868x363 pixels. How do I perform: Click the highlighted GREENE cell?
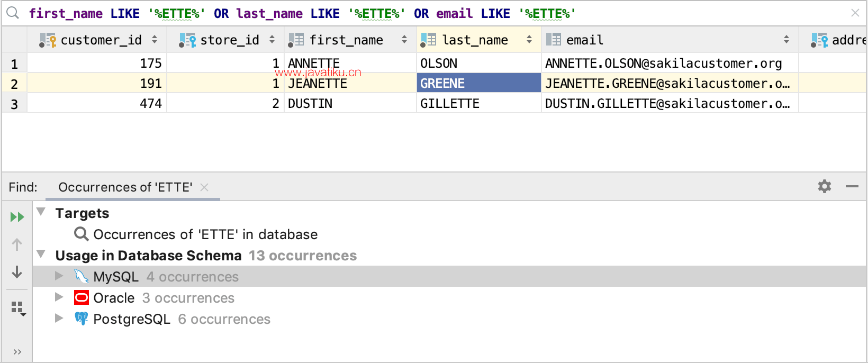tap(479, 84)
